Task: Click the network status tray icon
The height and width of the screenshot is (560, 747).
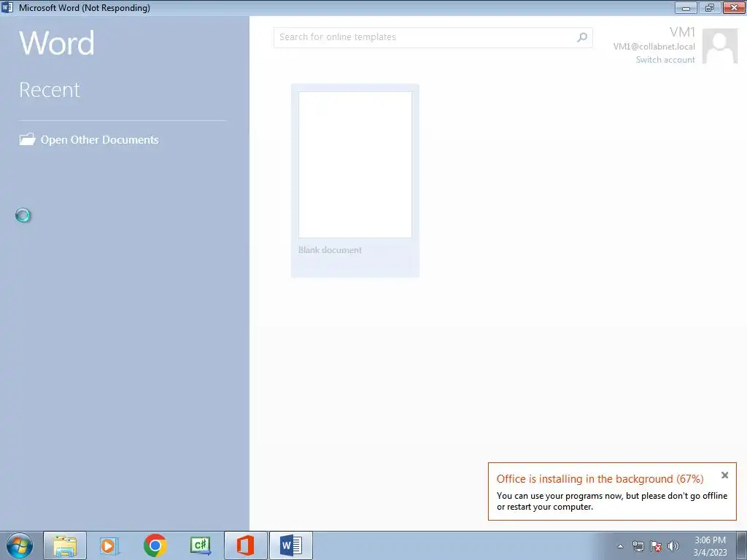Action: (638, 546)
